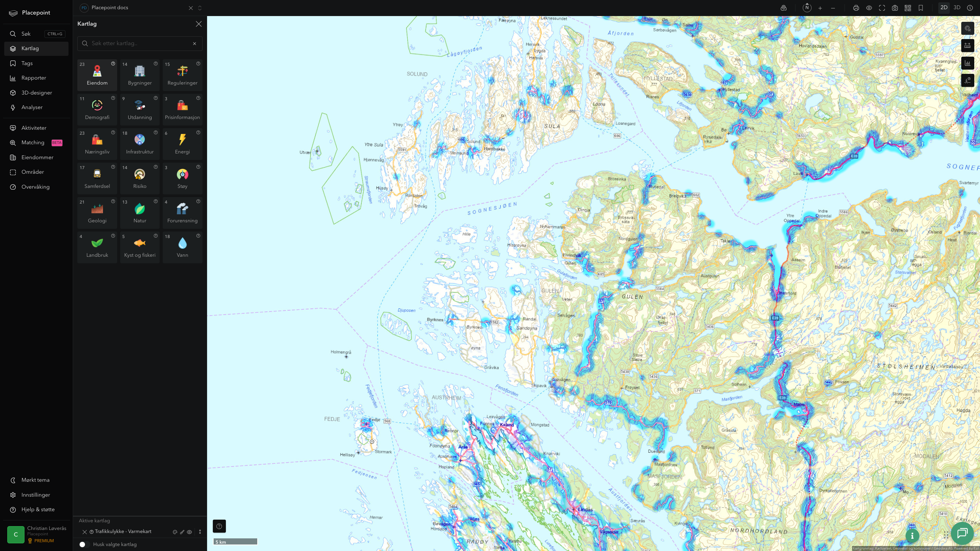Screen dimensions: 980x551
Task: Open the Demografi layer category
Action: click(97, 109)
